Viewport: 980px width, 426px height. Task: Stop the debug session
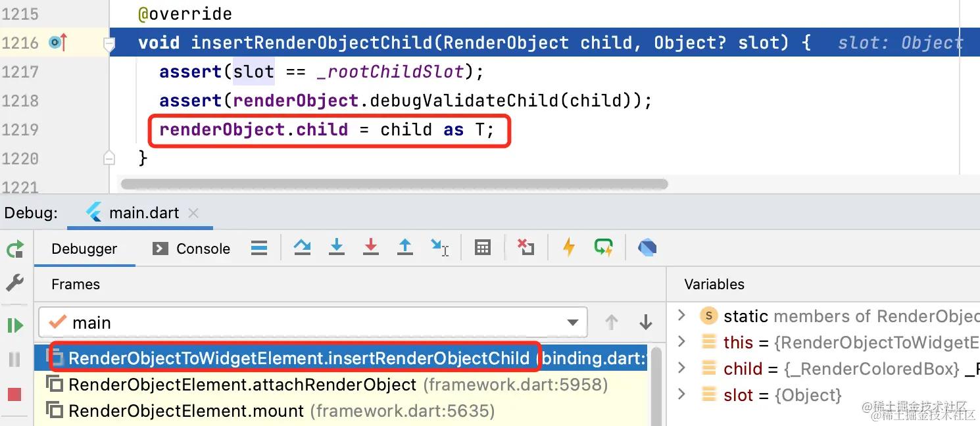coord(14,394)
